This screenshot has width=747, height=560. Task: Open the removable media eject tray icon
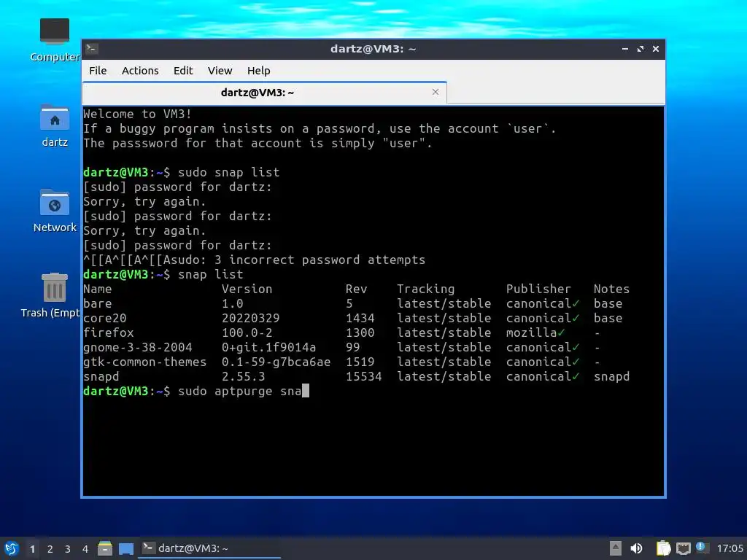[x=615, y=548]
